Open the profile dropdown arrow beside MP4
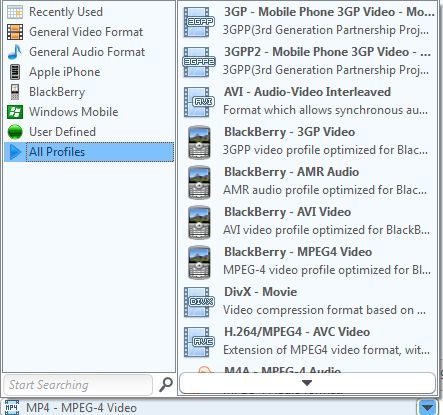The width and height of the screenshot is (443, 415). coord(427,407)
